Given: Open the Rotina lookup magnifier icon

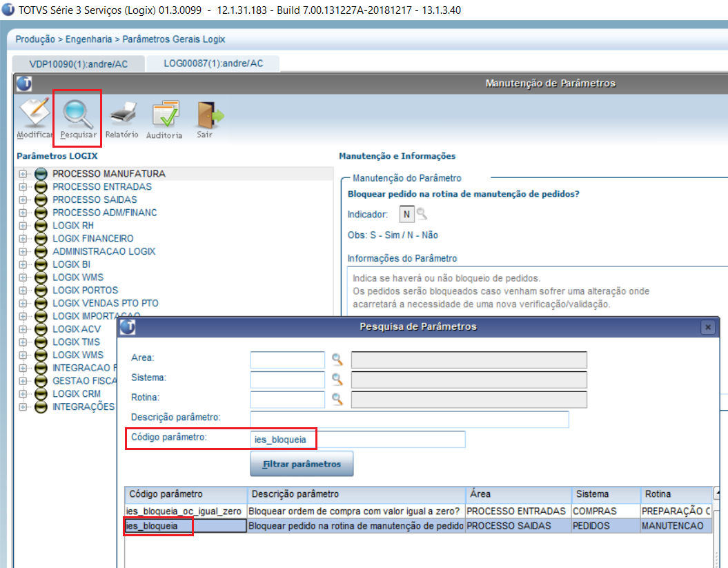Looking at the screenshot, I should click(337, 399).
